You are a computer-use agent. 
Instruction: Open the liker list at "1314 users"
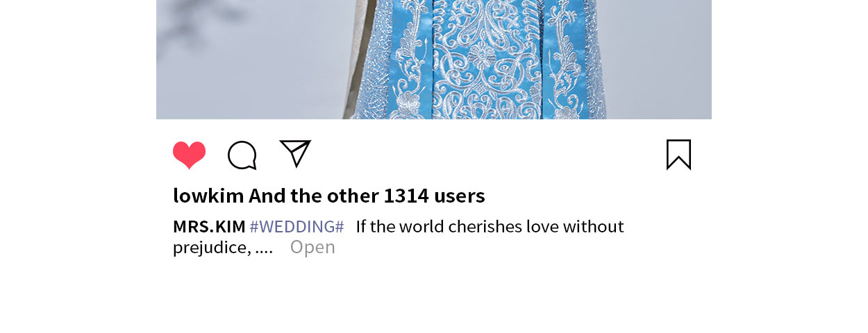[434, 196]
